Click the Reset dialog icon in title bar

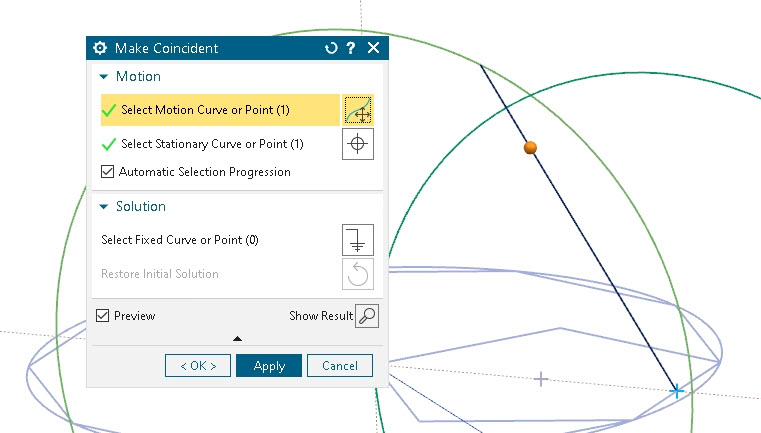pos(331,48)
